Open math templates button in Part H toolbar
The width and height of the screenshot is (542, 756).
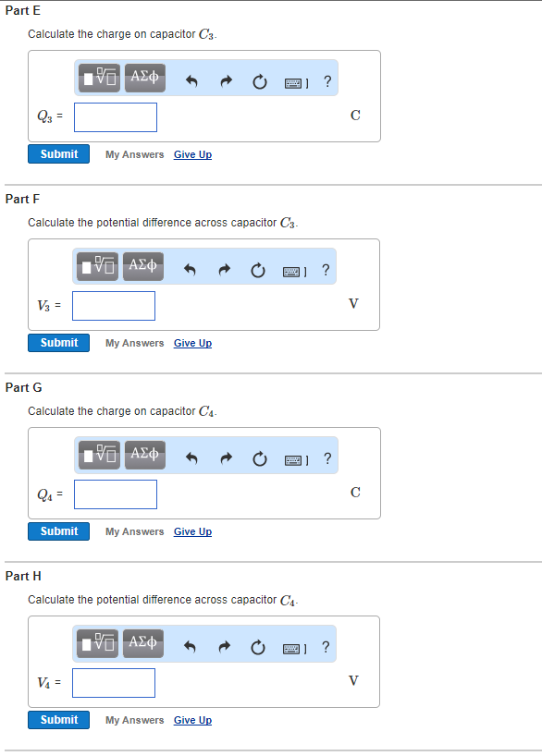coord(97,643)
